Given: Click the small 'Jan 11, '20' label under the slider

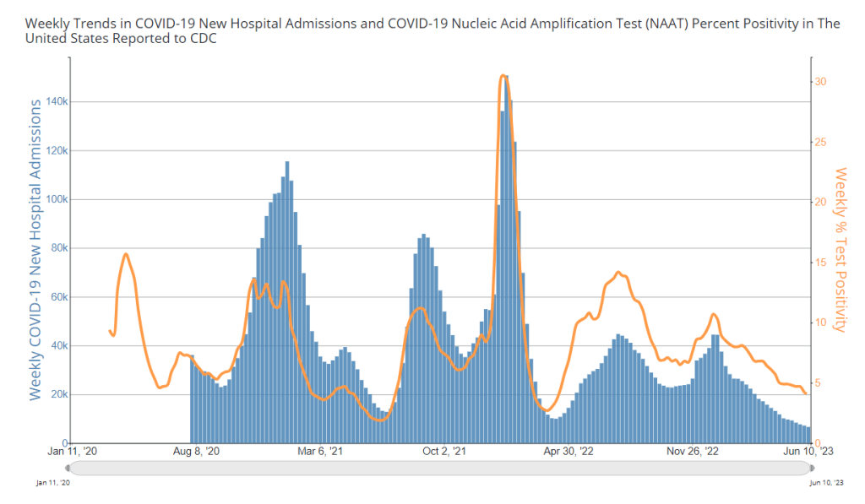Looking at the screenshot, I should 52,483.
